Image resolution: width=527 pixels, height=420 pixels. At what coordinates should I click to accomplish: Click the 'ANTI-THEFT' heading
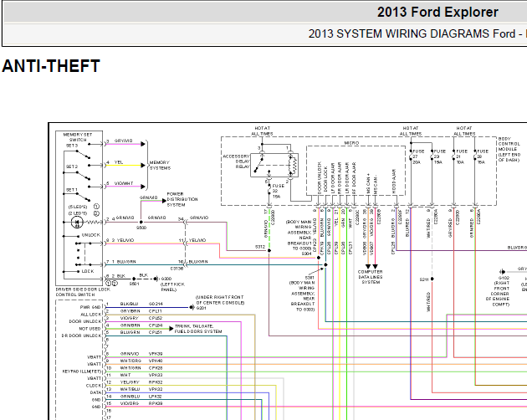(51, 66)
